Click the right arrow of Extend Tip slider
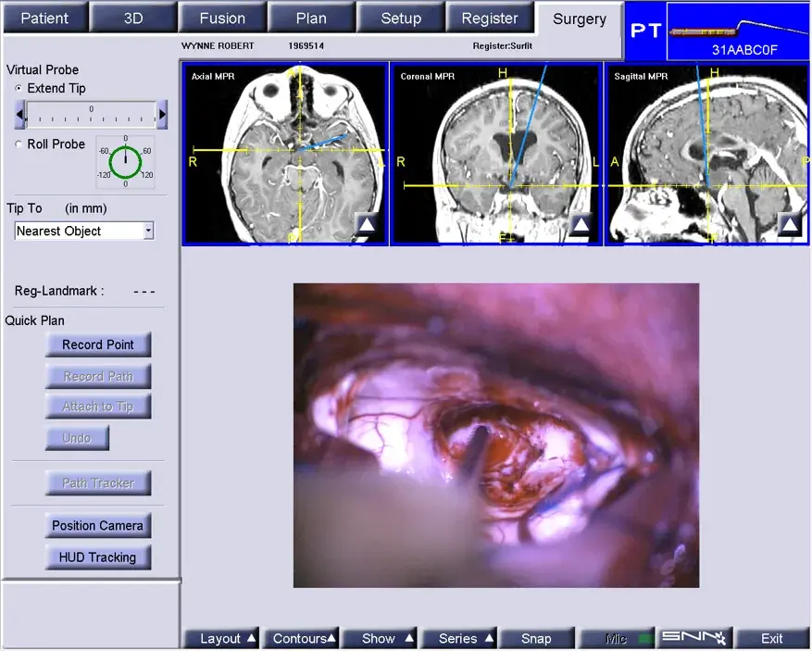Image resolution: width=812 pixels, height=651 pixels. (162, 115)
